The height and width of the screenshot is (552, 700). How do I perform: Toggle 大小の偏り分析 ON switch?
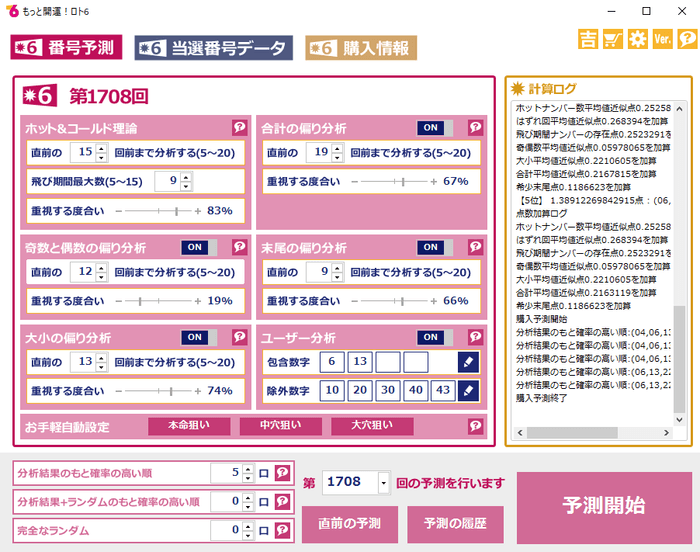(x=199, y=337)
